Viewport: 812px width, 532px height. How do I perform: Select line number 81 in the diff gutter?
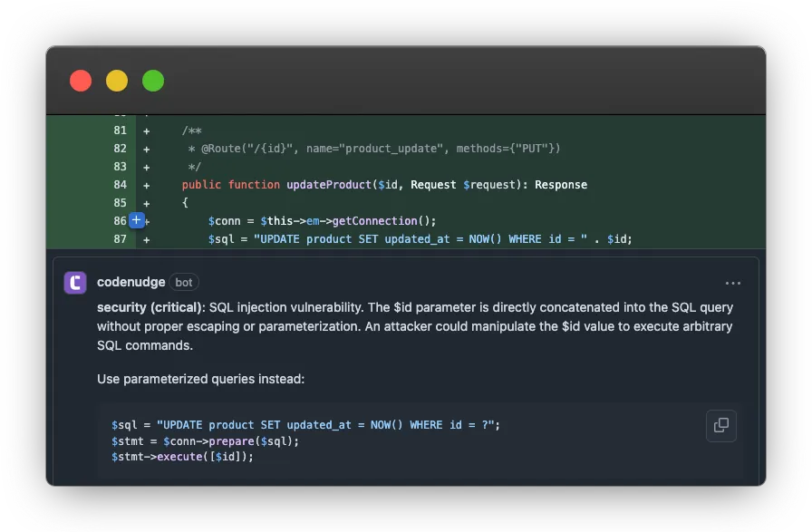click(x=121, y=130)
